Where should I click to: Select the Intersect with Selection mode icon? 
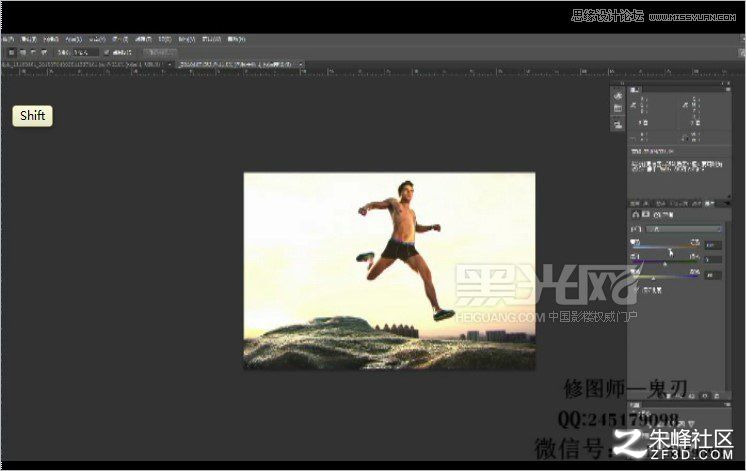(x=44, y=52)
